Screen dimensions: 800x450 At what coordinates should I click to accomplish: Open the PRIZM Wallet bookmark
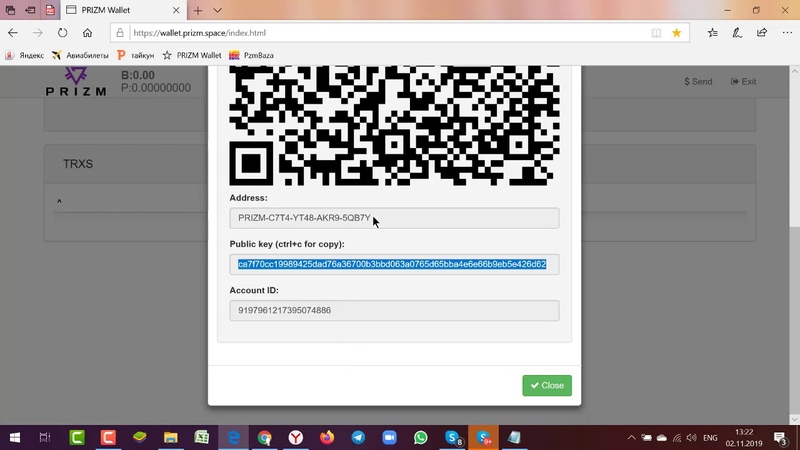[x=191, y=55]
